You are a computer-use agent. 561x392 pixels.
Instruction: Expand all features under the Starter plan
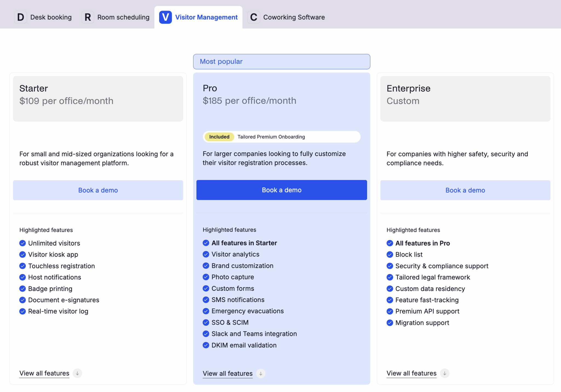point(44,373)
